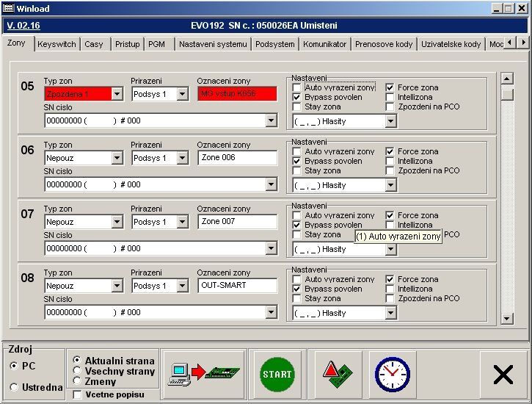Select the Ustredna source radio button
Image resolution: width=532 pixels, height=404 pixels.
(x=15, y=387)
